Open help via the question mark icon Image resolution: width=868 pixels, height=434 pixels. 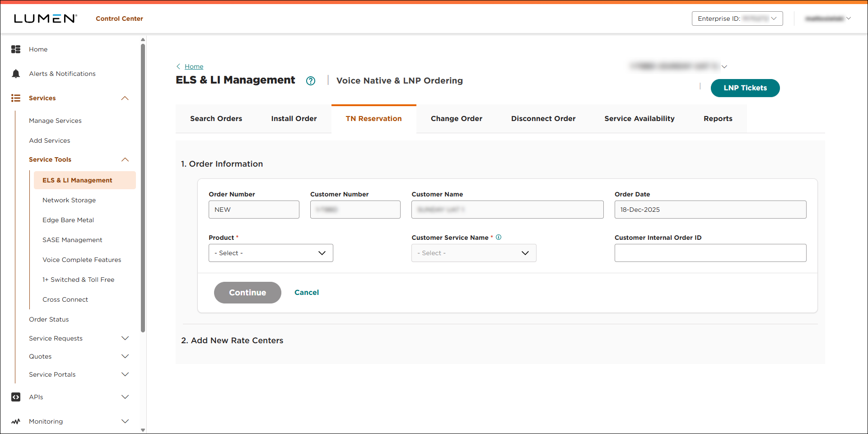click(311, 81)
